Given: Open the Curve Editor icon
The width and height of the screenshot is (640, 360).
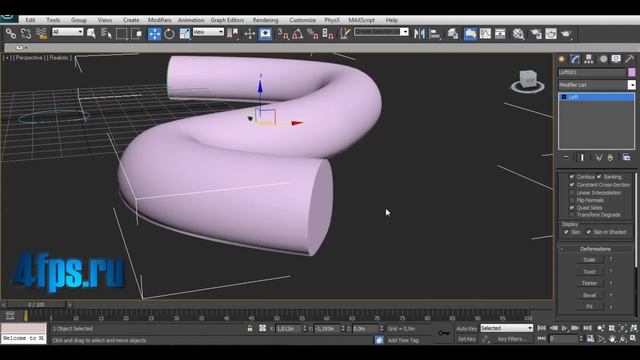Looking at the screenshot, I should click(x=485, y=34).
